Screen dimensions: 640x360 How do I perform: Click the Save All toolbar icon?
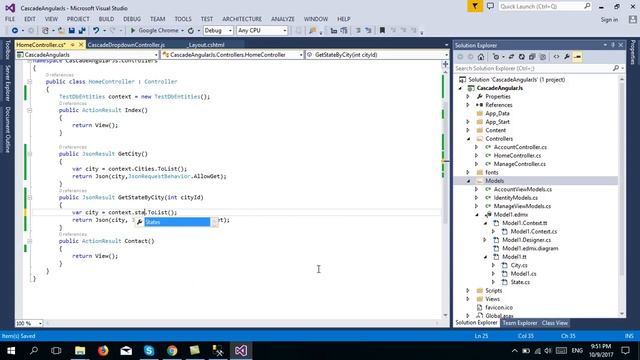[x=82, y=31]
